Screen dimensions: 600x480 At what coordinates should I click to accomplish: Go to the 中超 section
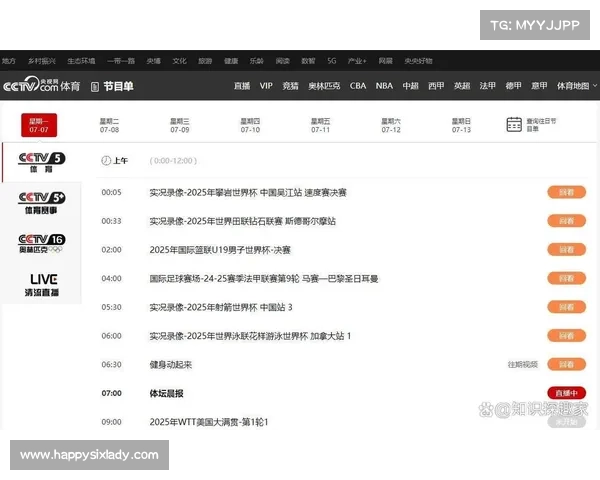(410, 86)
